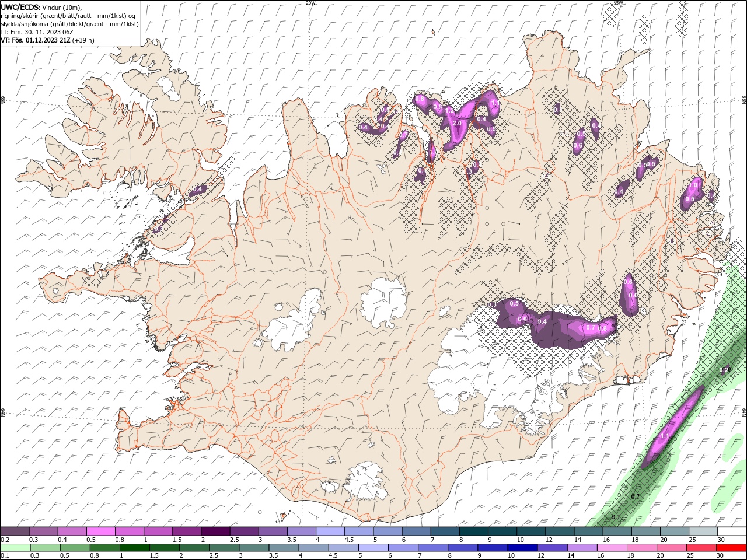Image resolution: width=747 pixels, height=560 pixels.
Task: Click the 'slydda/snjókoma' legend description line
Action: tap(69, 24)
